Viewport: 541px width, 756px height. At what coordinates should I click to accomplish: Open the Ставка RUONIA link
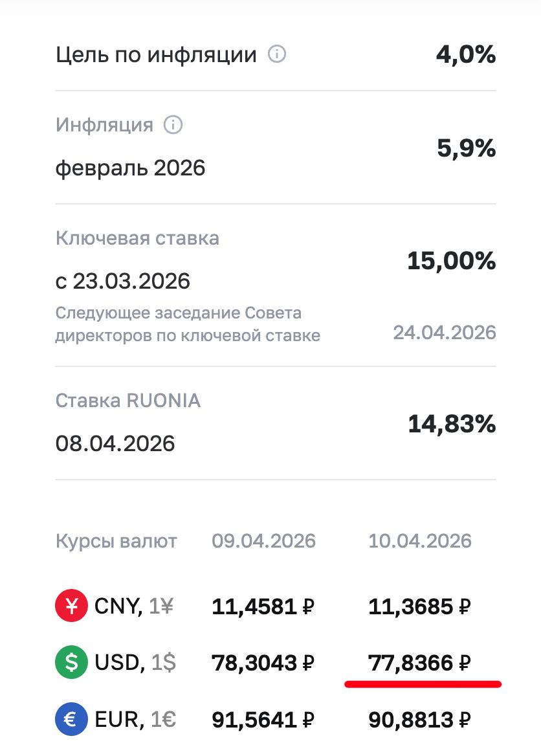pyautogui.click(x=127, y=401)
